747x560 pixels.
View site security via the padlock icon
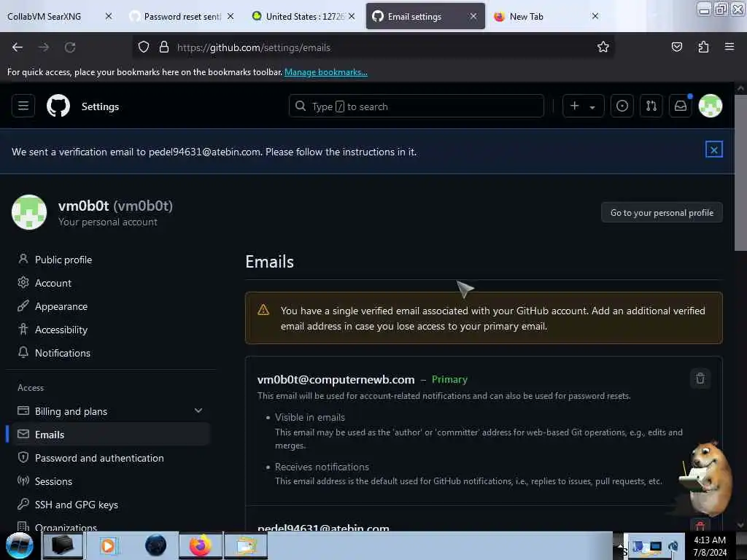point(164,47)
